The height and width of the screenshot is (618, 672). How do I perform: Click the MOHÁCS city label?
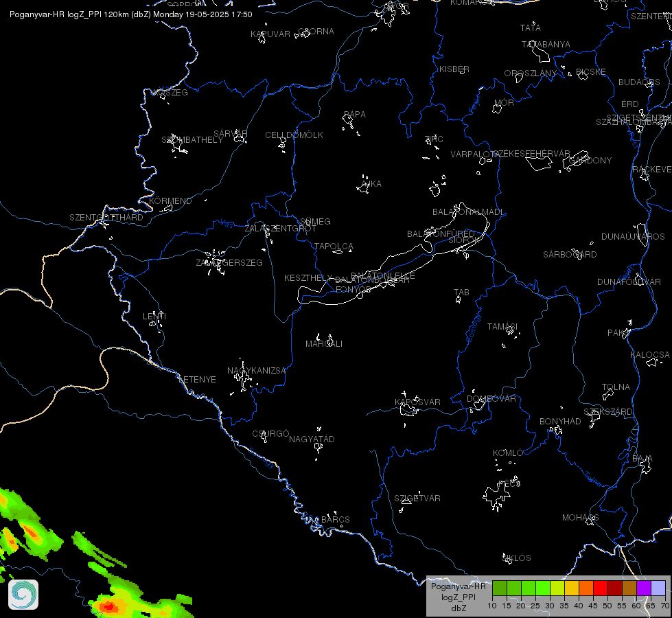580,518
